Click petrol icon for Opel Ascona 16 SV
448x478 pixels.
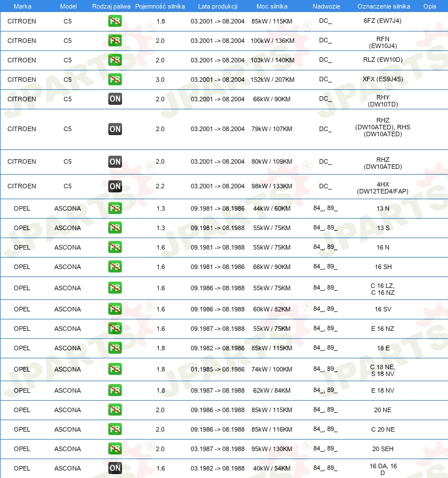pos(115,309)
